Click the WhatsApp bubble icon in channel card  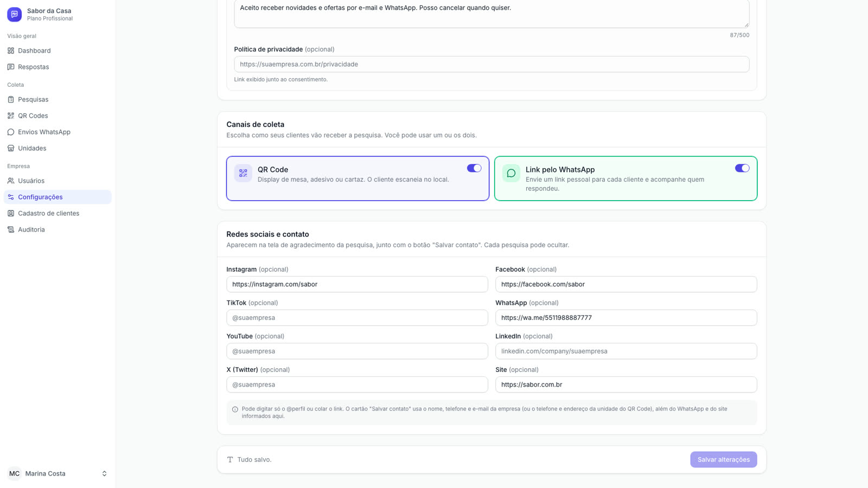click(511, 174)
